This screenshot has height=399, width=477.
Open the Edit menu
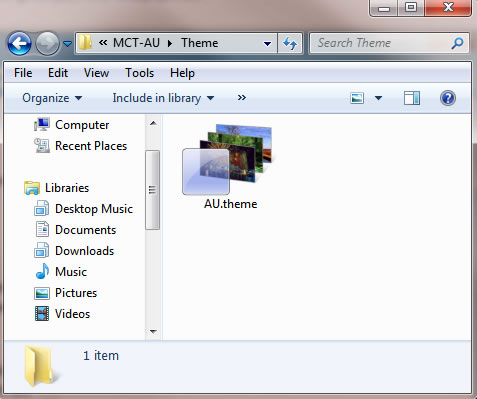pyautogui.click(x=58, y=73)
